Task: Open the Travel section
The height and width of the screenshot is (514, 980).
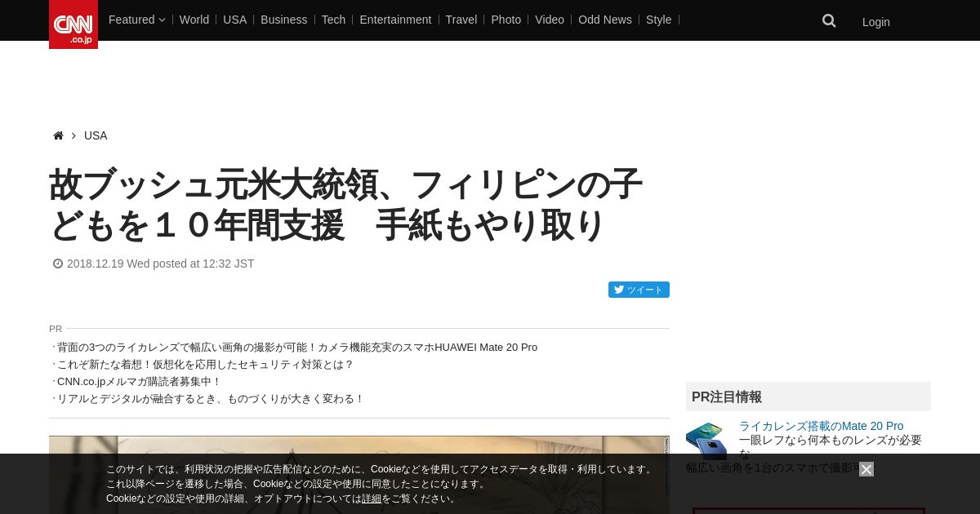Action: point(461,20)
